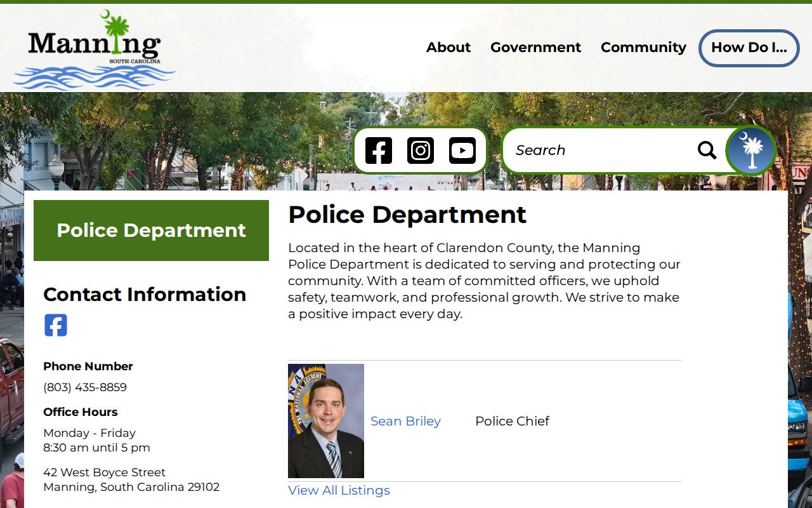The height and width of the screenshot is (508, 812).
Task: Click Sean Briley's portrait photo
Action: point(326,421)
